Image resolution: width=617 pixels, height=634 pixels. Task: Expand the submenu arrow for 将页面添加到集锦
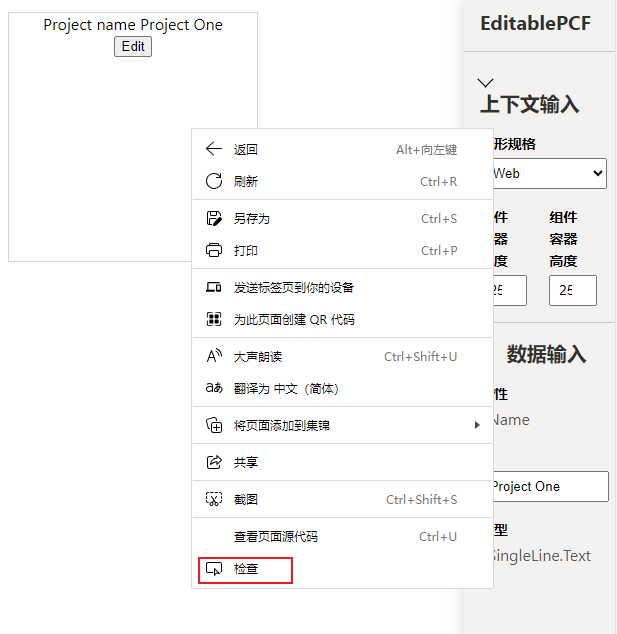pyautogui.click(x=477, y=425)
